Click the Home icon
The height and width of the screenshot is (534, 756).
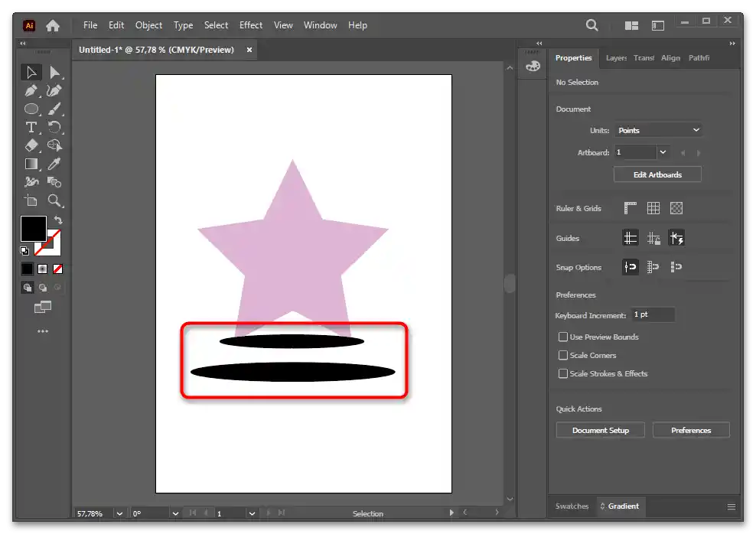coord(53,25)
